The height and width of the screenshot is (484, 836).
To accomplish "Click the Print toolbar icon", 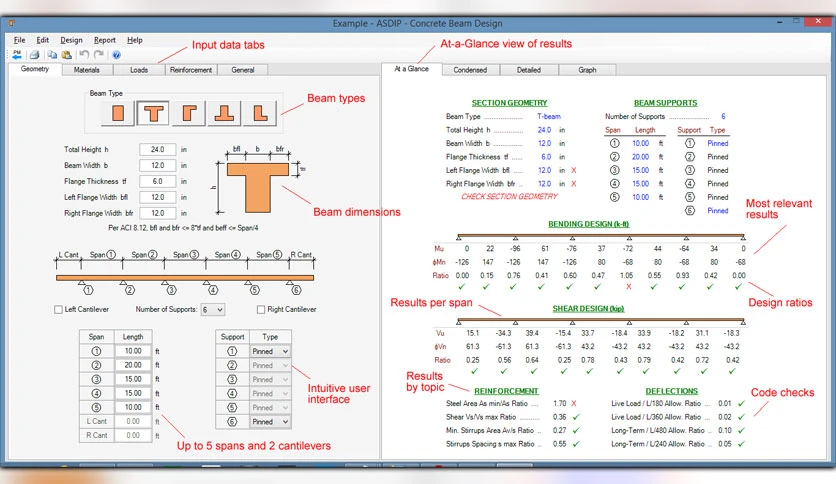I will pyautogui.click(x=34, y=54).
